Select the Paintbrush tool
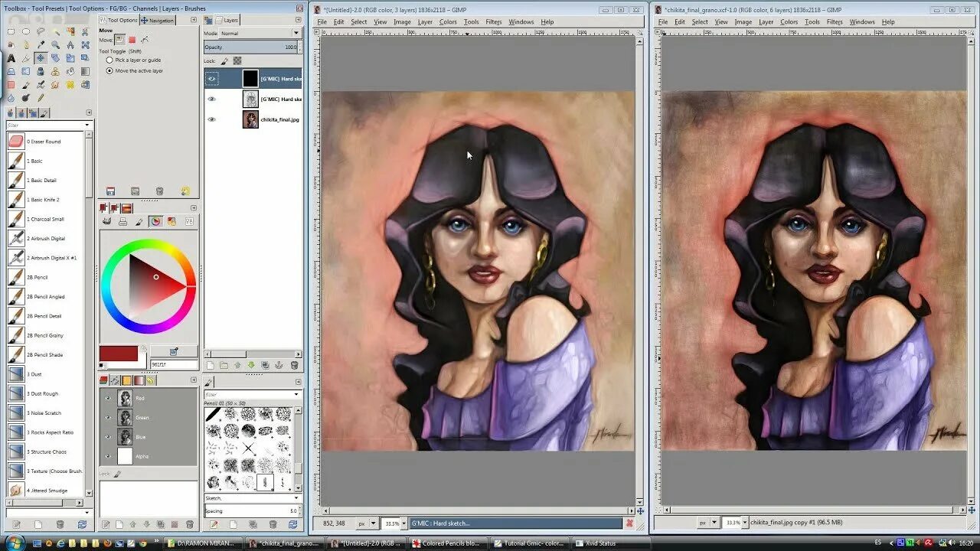980x551 pixels. click(x=26, y=85)
